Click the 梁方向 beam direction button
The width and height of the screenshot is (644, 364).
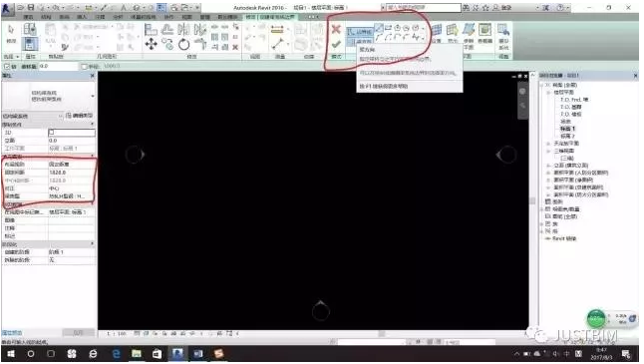pyautogui.click(x=360, y=42)
